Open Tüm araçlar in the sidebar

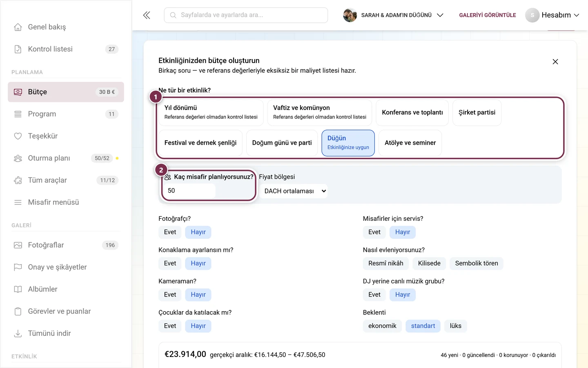pos(66,180)
